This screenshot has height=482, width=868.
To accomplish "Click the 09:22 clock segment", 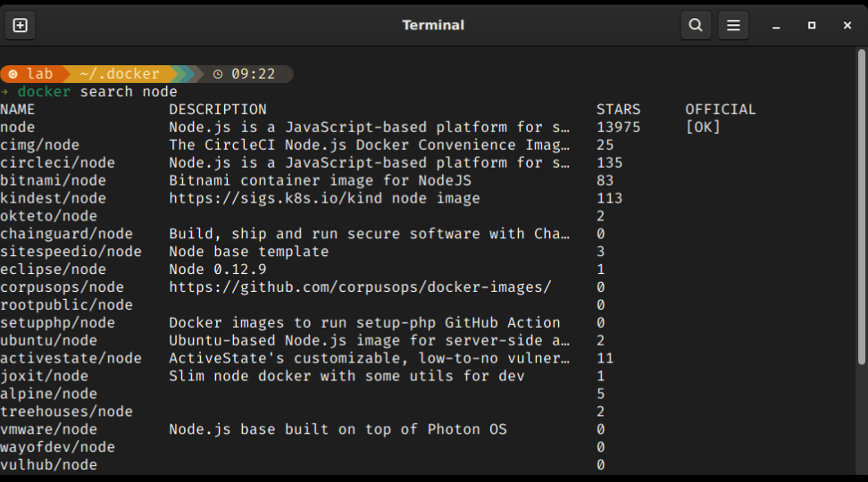I will [244, 73].
